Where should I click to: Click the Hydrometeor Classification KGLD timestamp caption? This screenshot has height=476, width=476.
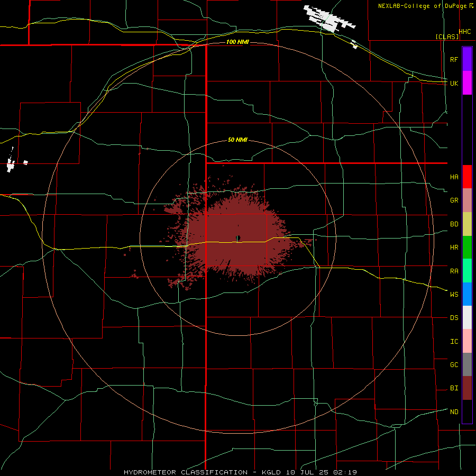pyautogui.click(x=240, y=472)
